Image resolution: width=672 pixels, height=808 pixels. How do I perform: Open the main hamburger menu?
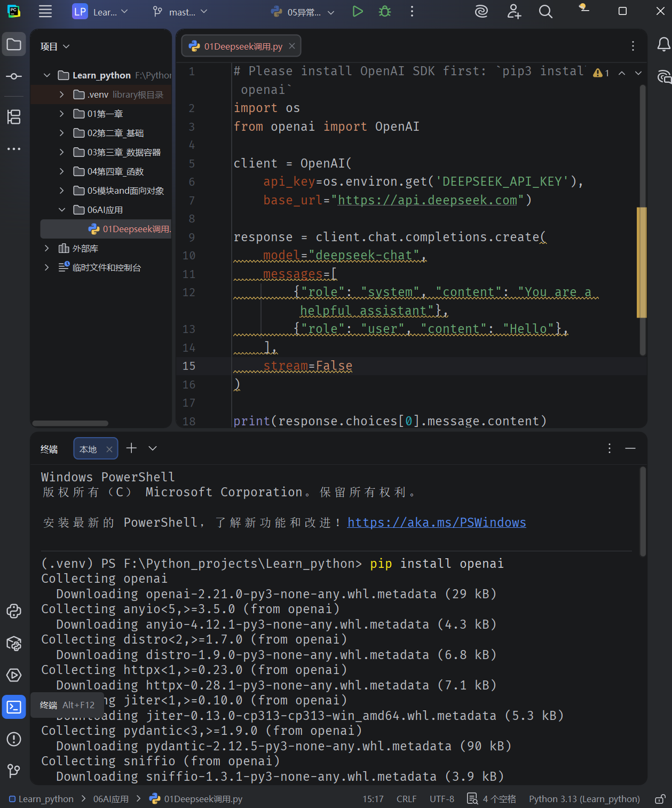(45, 12)
